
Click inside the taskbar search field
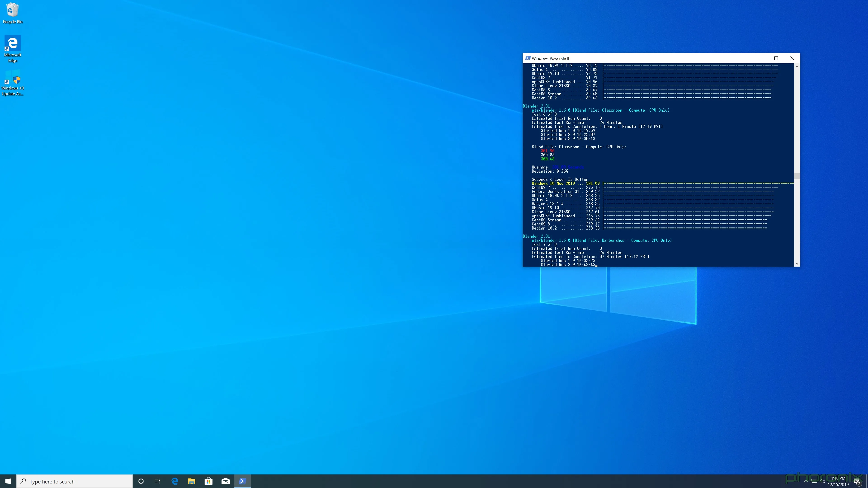pyautogui.click(x=74, y=481)
